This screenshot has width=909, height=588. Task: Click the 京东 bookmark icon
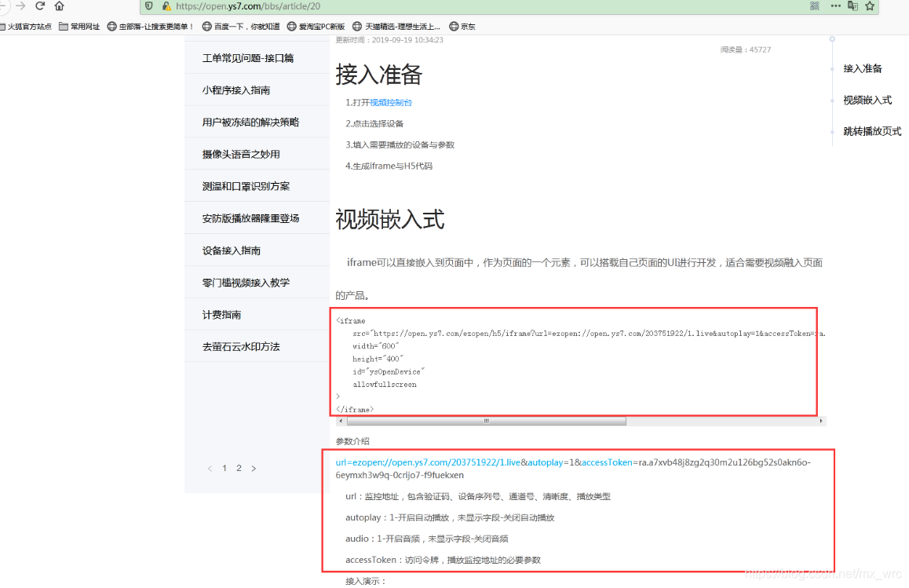[453, 26]
